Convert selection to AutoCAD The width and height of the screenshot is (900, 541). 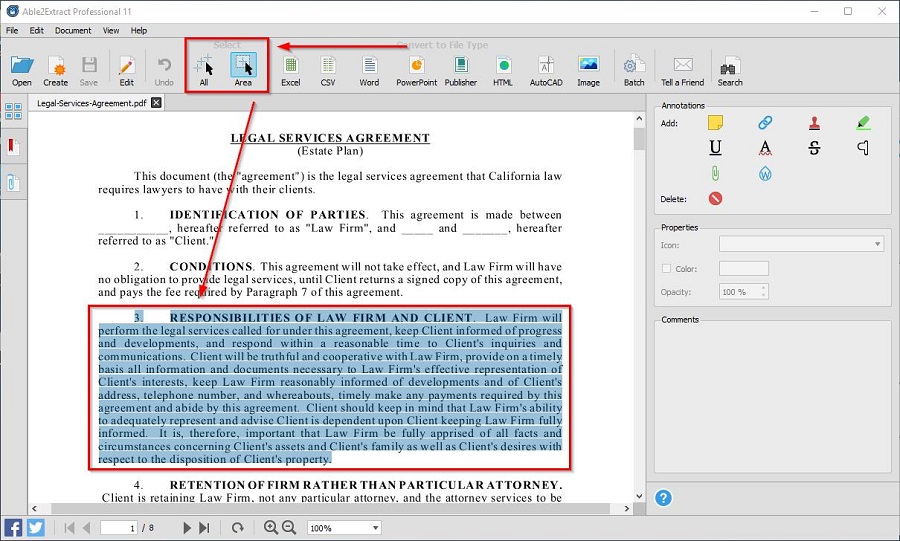(x=546, y=71)
